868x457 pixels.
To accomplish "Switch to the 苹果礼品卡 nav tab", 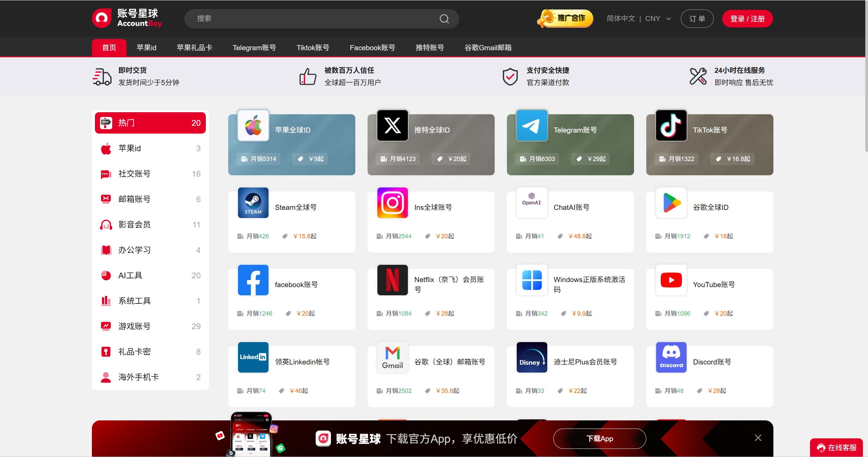I will point(194,47).
